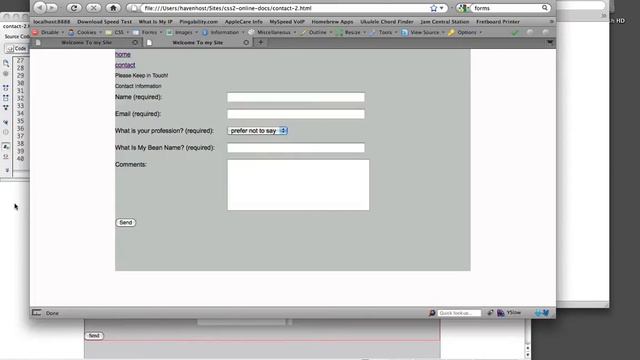Open the Information menu in Web Developer toolbar

click(x=223, y=32)
